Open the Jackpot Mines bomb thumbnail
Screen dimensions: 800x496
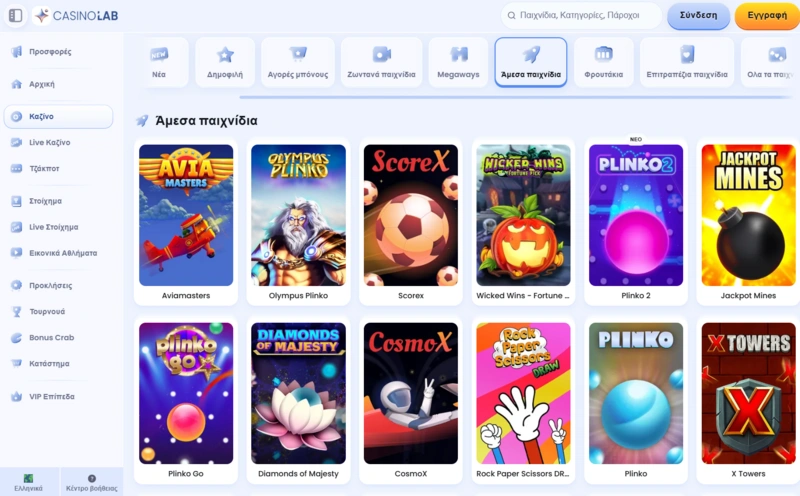(748, 215)
